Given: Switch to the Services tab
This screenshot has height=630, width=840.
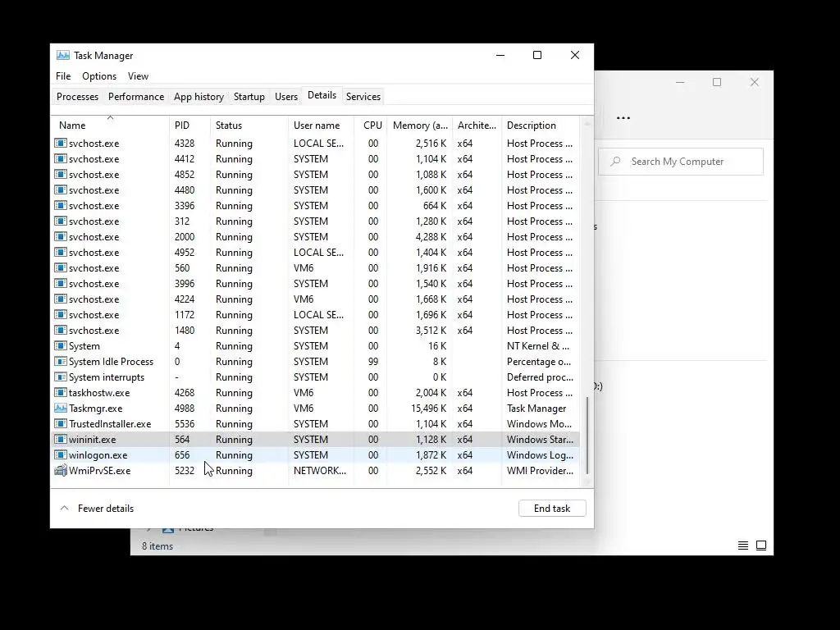Looking at the screenshot, I should coord(363,97).
